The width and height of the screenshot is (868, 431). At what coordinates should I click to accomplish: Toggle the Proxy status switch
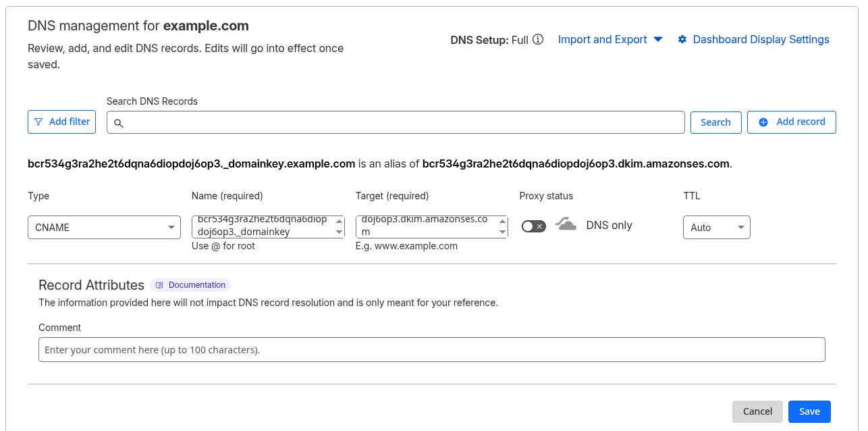(533, 226)
